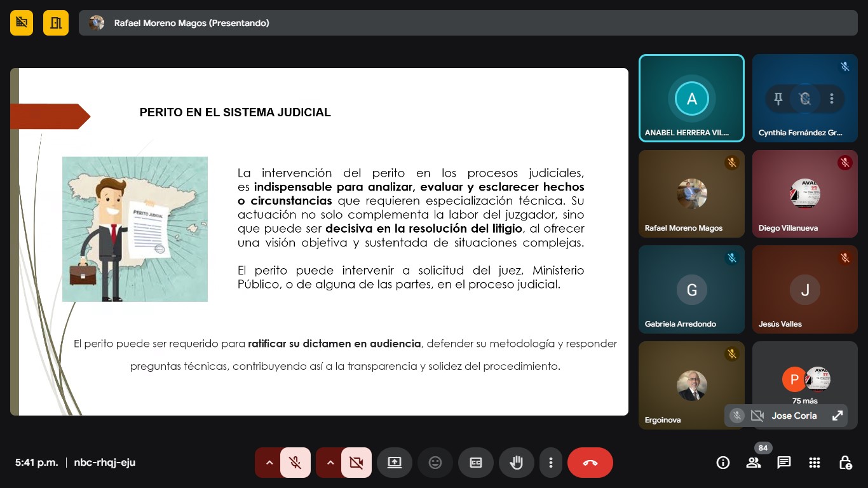Pin Cynthia Fernández's tile to the screen
Viewport: 868px width, 488px height.
click(778, 99)
